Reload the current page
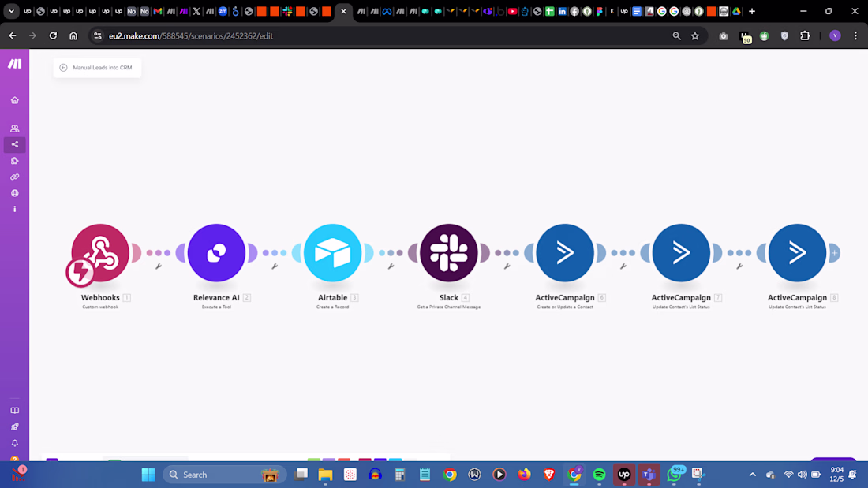 tap(53, 36)
